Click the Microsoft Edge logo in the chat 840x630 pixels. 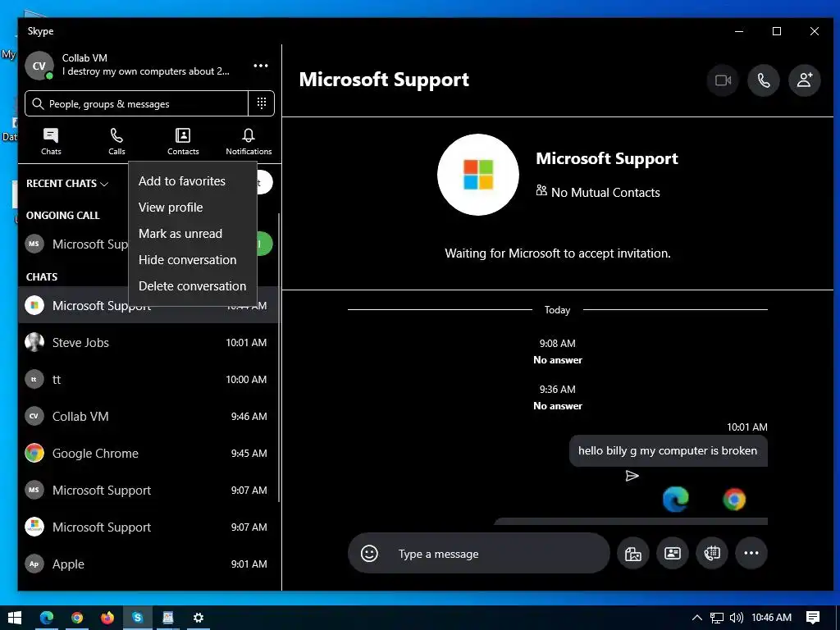pyautogui.click(x=676, y=500)
